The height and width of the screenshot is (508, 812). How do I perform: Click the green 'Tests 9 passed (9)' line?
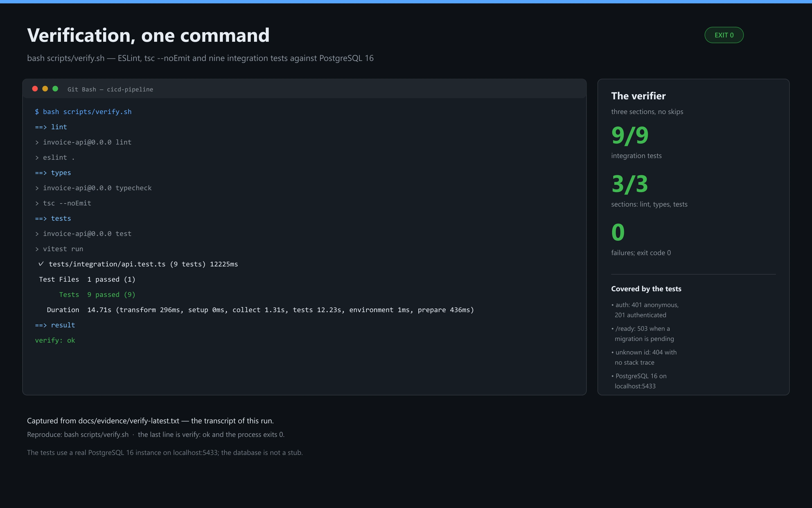point(97,295)
